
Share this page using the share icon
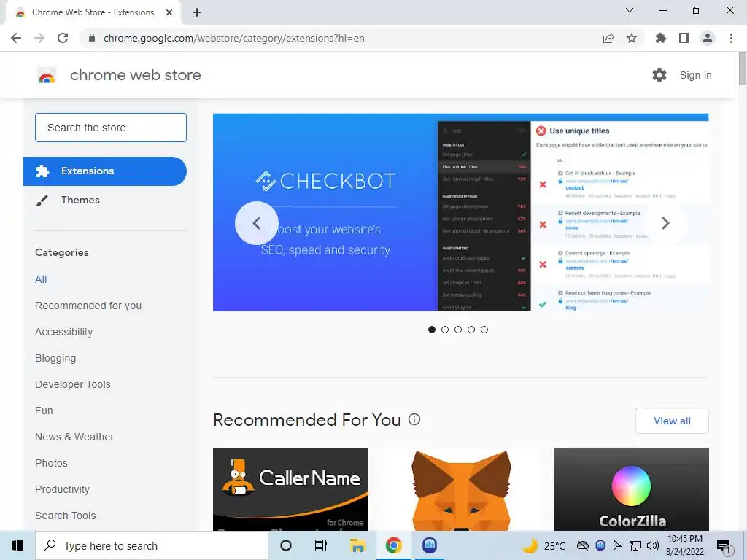tap(608, 38)
